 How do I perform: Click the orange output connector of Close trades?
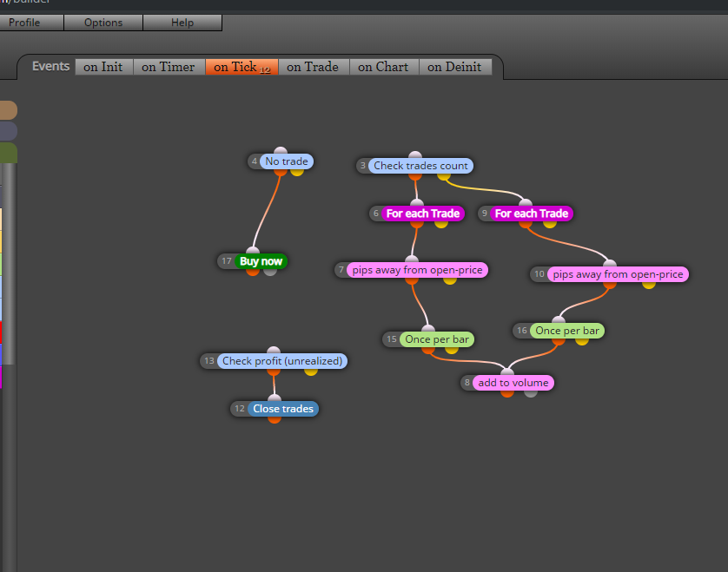(x=275, y=419)
